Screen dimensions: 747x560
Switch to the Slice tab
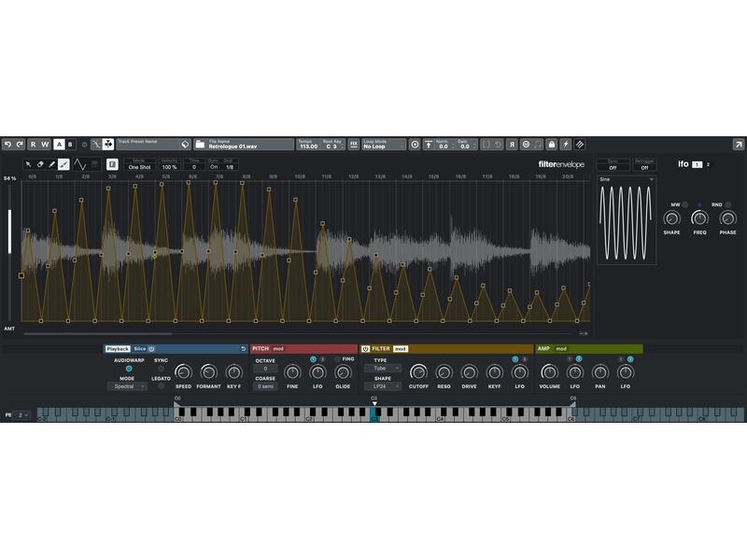tap(139, 349)
